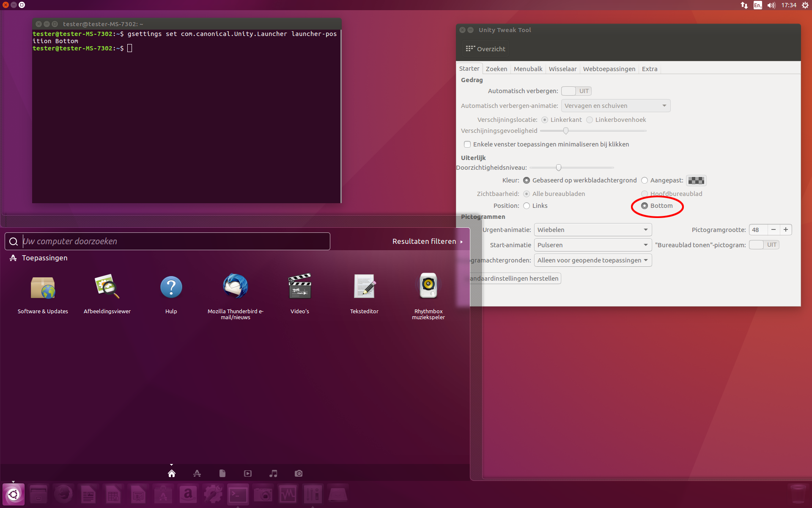812x508 pixels.
Task: Launch Mozilla Thunderbird from Dash results
Action: (235, 287)
